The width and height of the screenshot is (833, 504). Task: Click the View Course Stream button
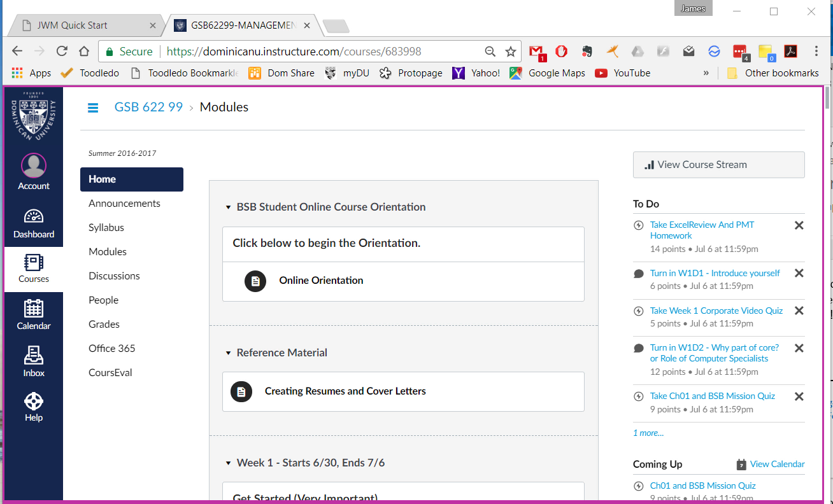718,165
